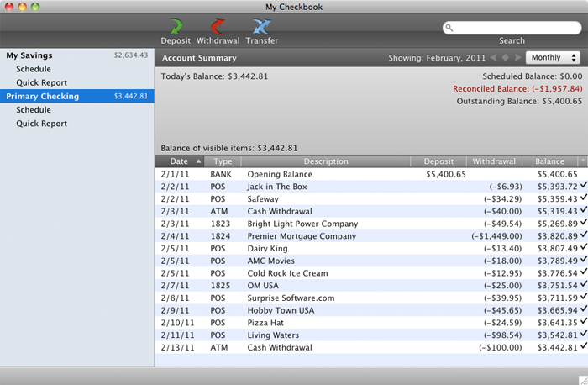588x385 pixels.
Task: Click the diamond current-period icon
Action: coord(505,58)
